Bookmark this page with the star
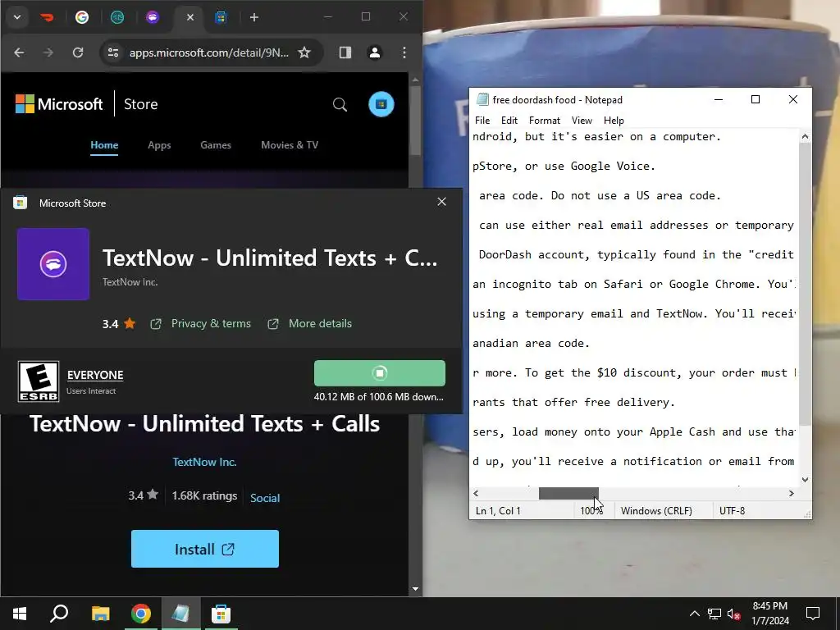This screenshot has width=840, height=630. tap(304, 52)
